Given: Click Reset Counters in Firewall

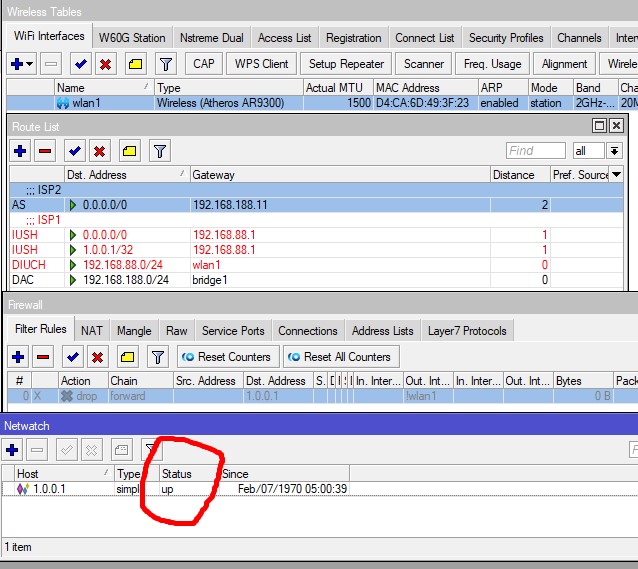Looking at the screenshot, I should click(x=228, y=357).
